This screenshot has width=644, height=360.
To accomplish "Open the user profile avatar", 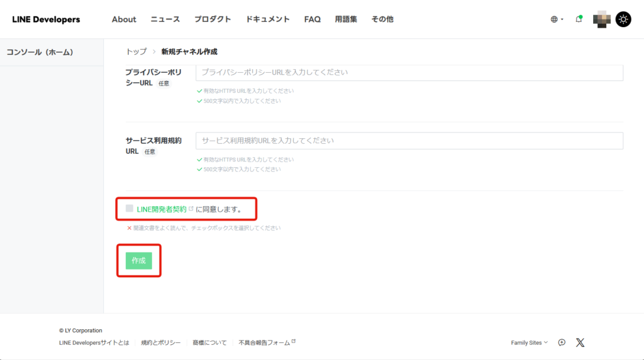I will tap(602, 19).
